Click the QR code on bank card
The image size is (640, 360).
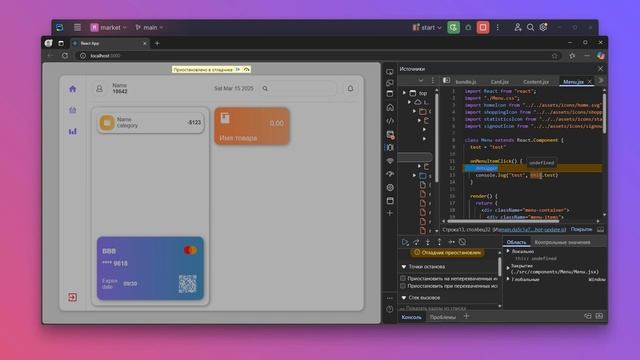(187, 284)
